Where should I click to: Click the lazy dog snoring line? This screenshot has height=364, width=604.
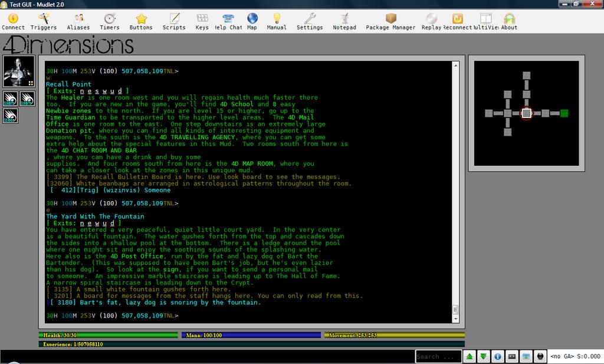(155, 303)
